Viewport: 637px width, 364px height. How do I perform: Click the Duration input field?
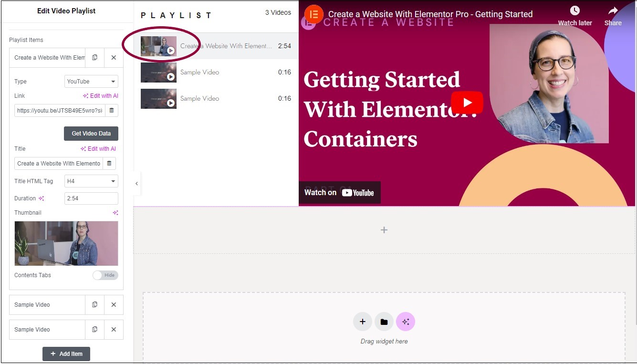(x=91, y=198)
